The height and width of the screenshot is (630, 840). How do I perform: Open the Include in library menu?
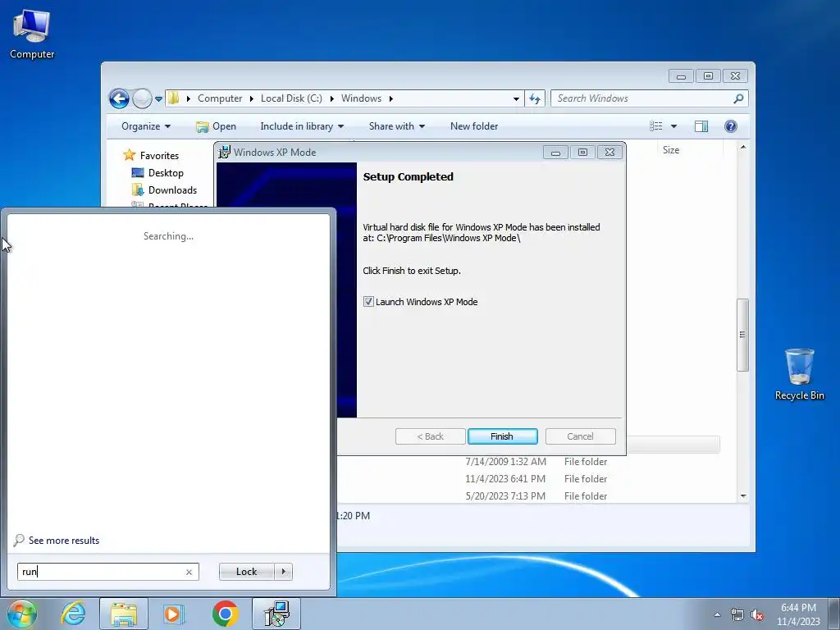(x=302, y=126)
